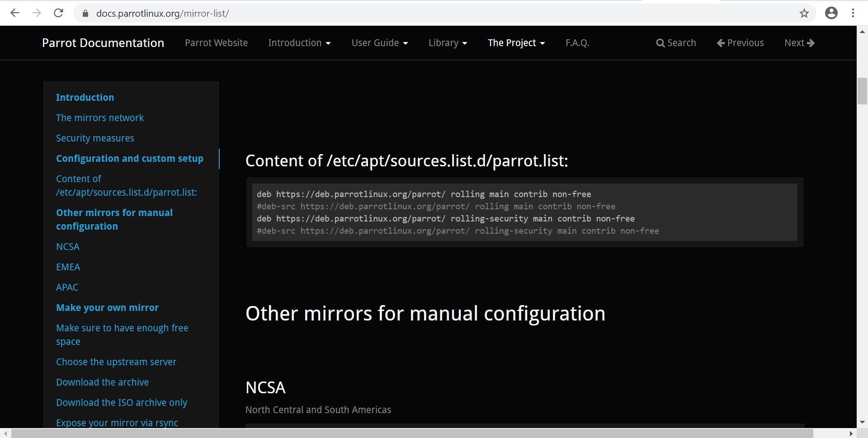The image size is (868, 438).
Task: Open Parrot Website link
Action: click(x=216, y=43)
